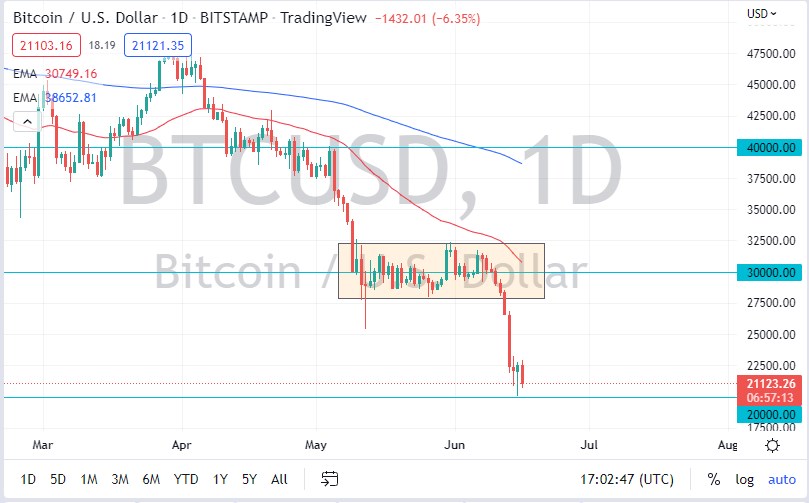Image resolution: width=809 pixels, height=503 pixels.
Task: Open the timezone menu showing 17:02:47 (UTC)
Action: click(626, 479)
